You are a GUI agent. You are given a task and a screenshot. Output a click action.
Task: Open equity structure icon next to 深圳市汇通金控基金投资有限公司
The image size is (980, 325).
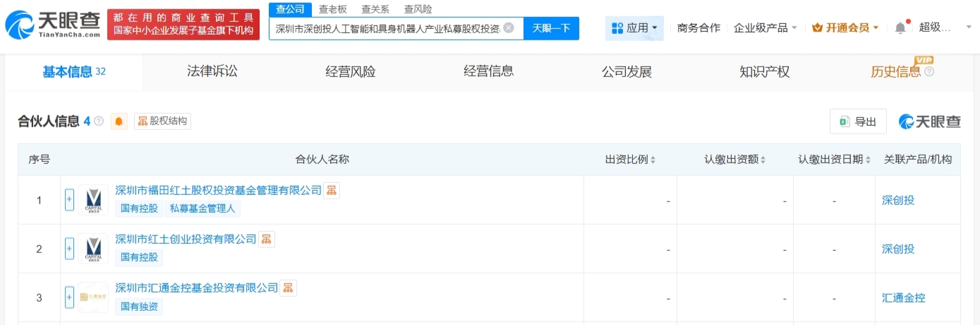pyautogui.click(x=289, y=288)
